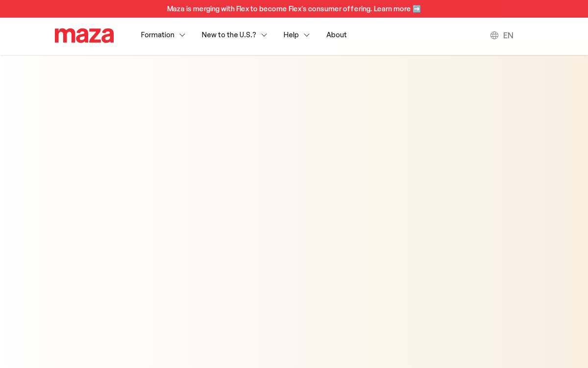Viewport: 588px width, 368px height.
Task: Open the New to the U.S.? menu
Action: tap(229, 35)
